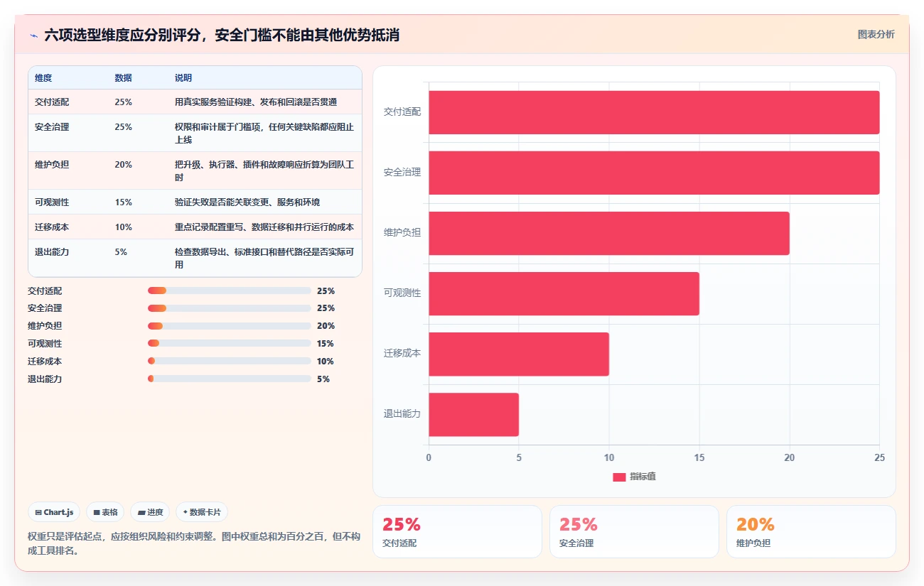The image size is (924, 586).
Task: Select the 交付适配 table row cell
Action: tap(52, 102)
